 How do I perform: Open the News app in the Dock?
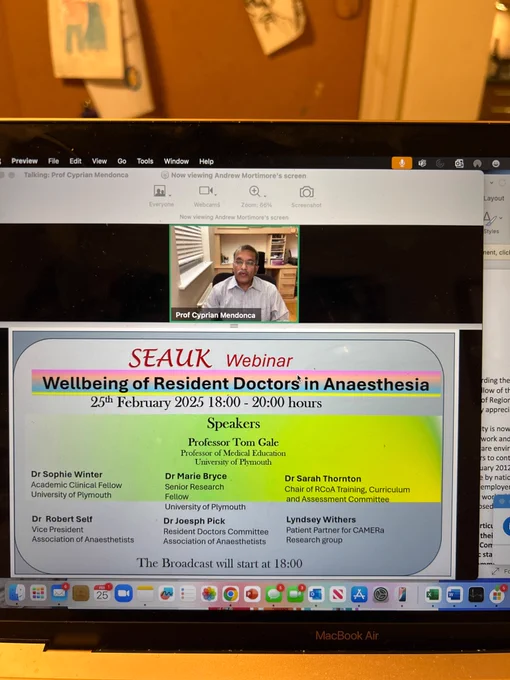338,594
